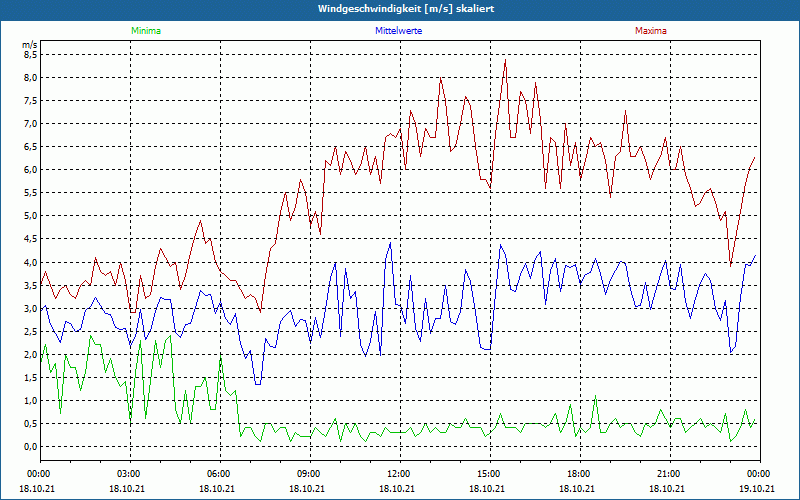Click the y-axis value '3,5'
The height and width of the screenshot is (500, 800).
tap(31, 285)
